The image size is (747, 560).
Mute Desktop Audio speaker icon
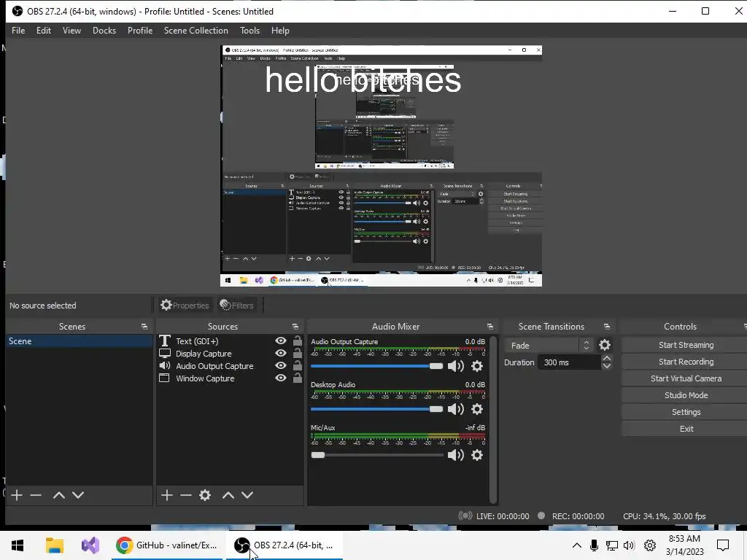point(456,409)
